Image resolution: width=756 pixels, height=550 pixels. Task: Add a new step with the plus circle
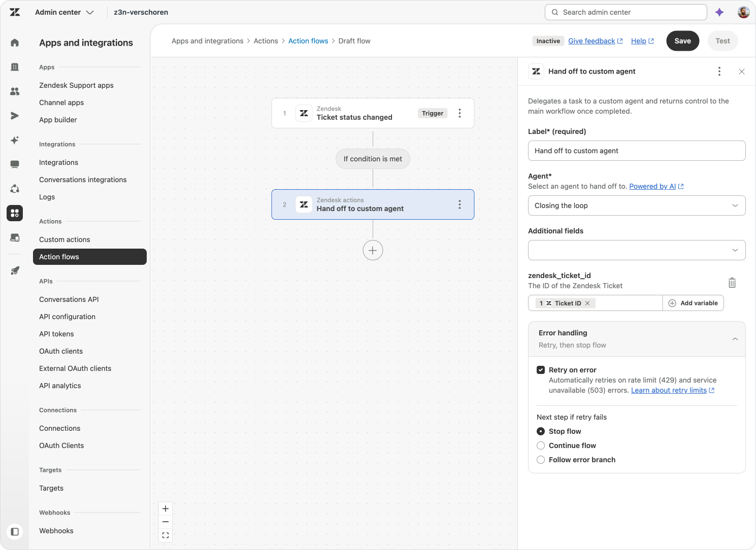(373, 250)
